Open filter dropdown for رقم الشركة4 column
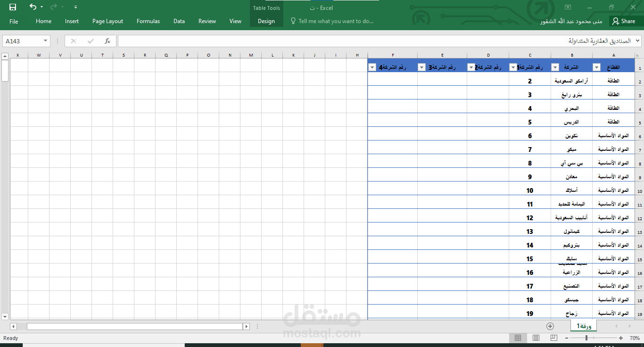This screenshot has width=644, height=347. coord(372,67)
